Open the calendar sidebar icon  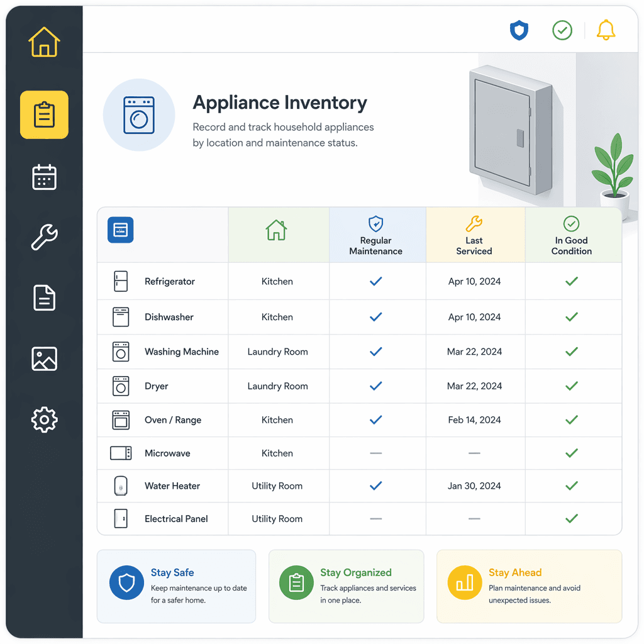tap(44, 177)
